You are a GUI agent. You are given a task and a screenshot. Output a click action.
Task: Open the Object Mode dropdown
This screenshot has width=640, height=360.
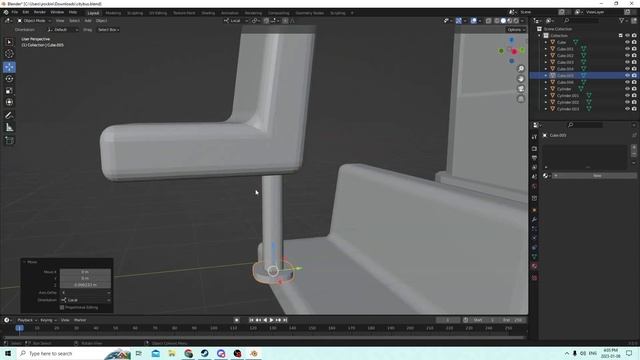34,20
